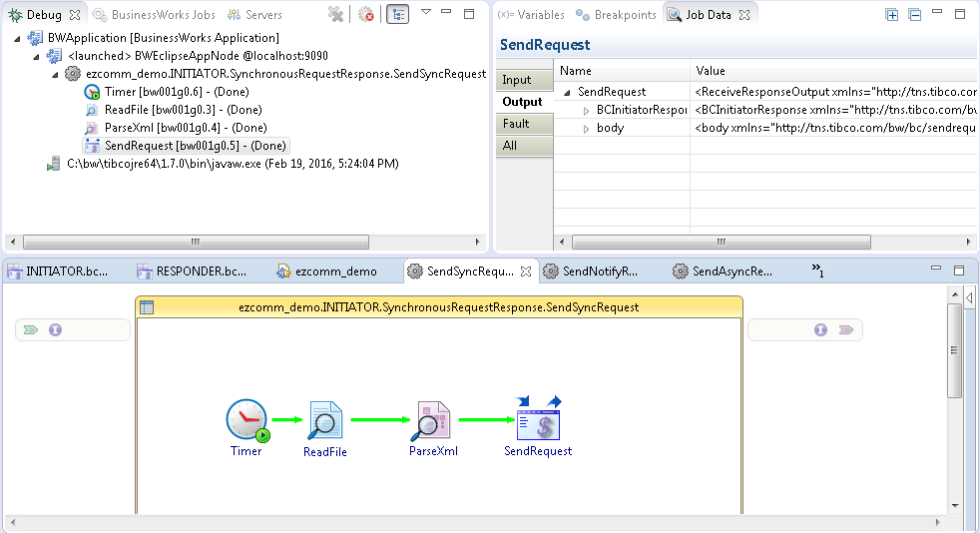Image resolution: width=980 pixels, height=533 pixels.
Task: Select the SendRequest activity icon in the diagram
Action: (x=538, y=418)
